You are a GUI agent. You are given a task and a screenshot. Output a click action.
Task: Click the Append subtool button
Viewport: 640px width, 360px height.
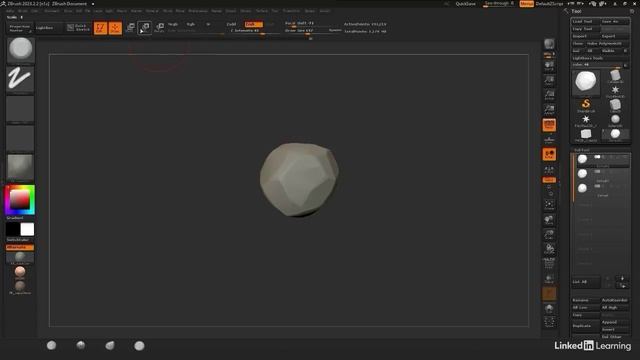pos(615,322)
